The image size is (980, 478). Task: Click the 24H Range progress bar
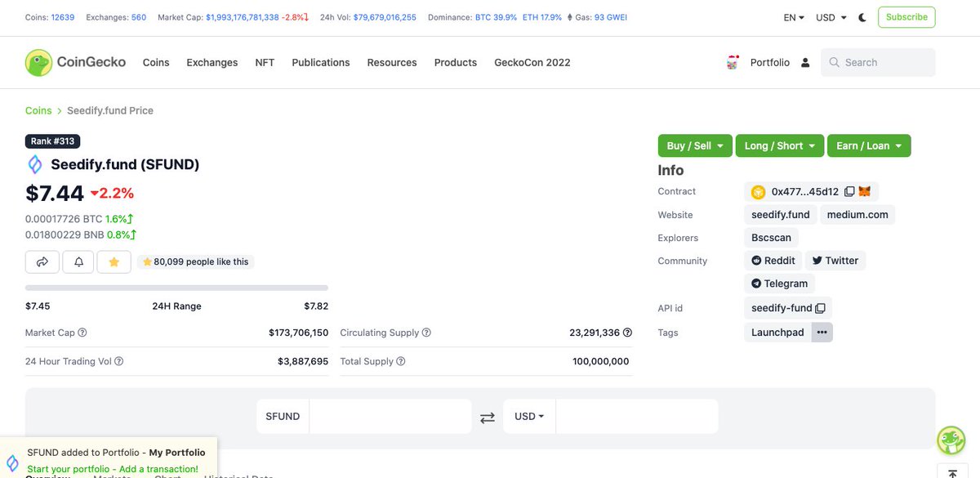(176, 288)
